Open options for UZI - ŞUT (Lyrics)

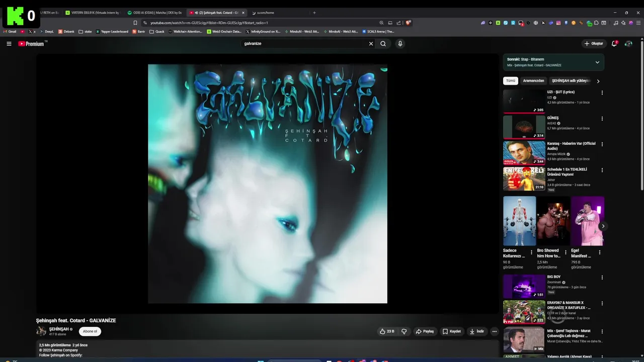click(x=602, y=93)
